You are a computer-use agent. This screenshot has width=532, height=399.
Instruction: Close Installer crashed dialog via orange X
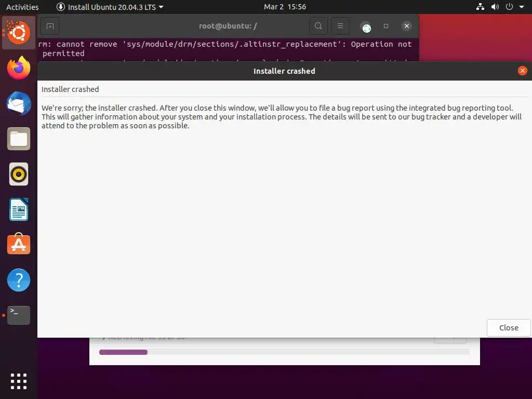click(523, 71)
